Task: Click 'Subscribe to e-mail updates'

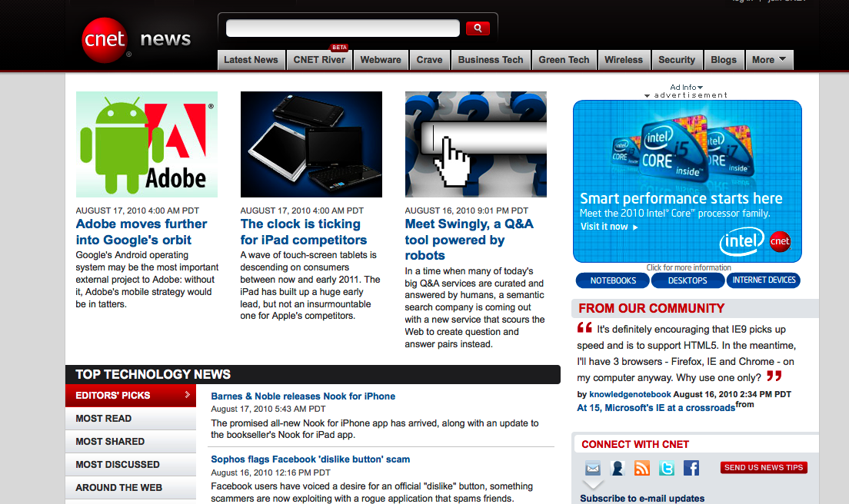Action: (642, 499)
